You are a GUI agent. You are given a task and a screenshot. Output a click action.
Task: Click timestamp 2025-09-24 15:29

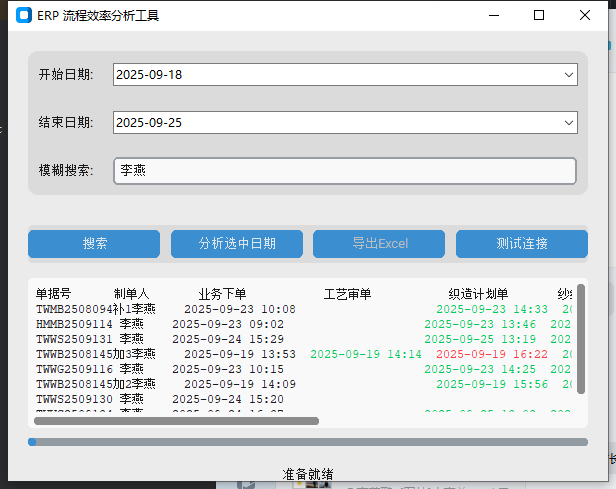coord(228,339)
